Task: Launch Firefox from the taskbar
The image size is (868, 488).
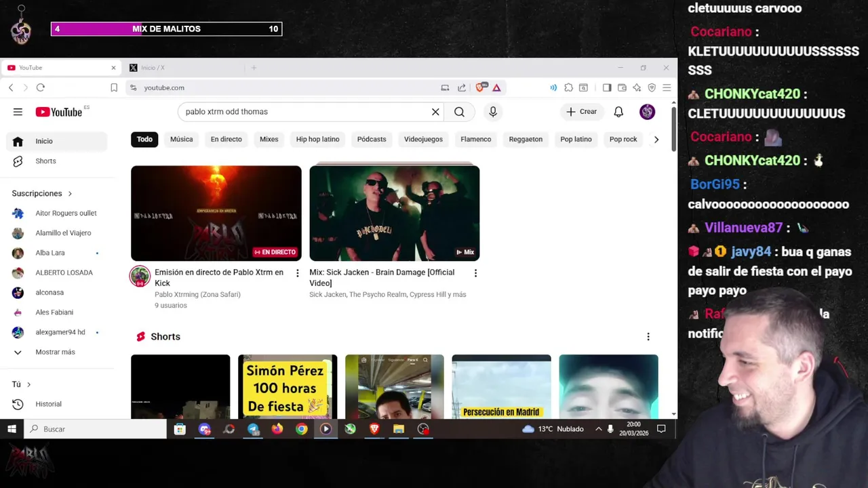Action: pos(277,429)
